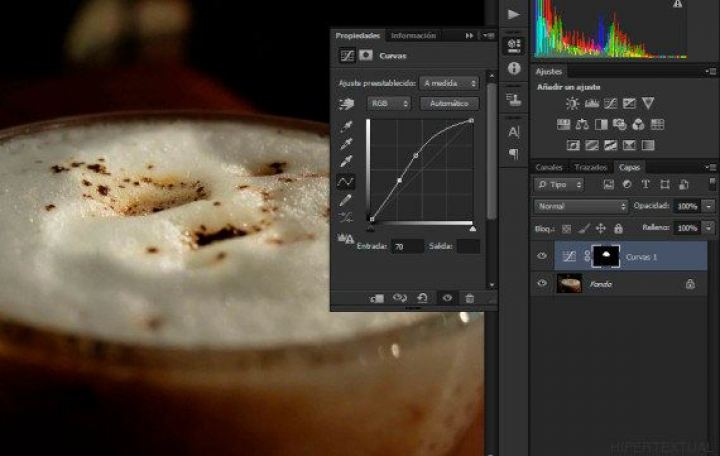Click the Brightness/Contrast adjustment icon
This screenshot has width=720, height=456.
tap(572, 103)
